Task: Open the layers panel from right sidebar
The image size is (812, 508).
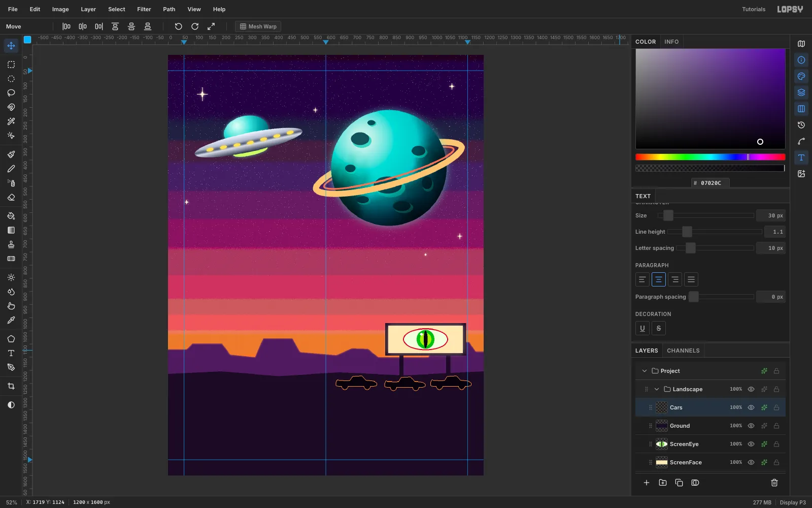Action: (801, 92)
